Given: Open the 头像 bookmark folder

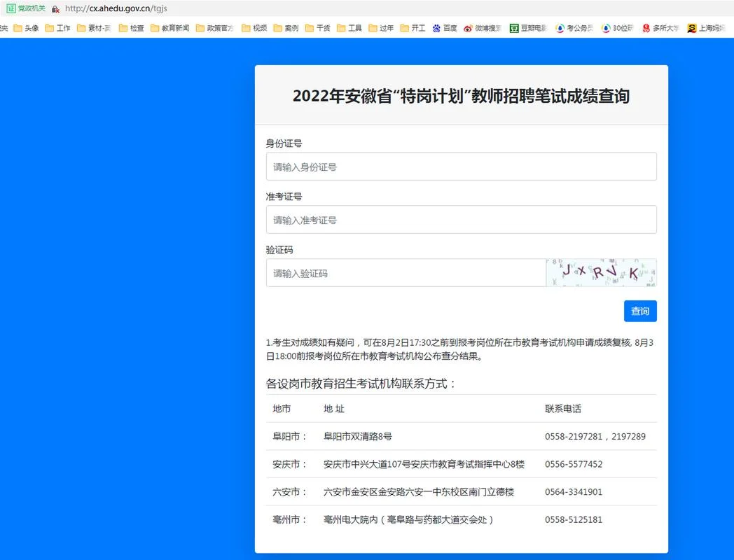Looking at the screenshot, I should pos(26,28).
